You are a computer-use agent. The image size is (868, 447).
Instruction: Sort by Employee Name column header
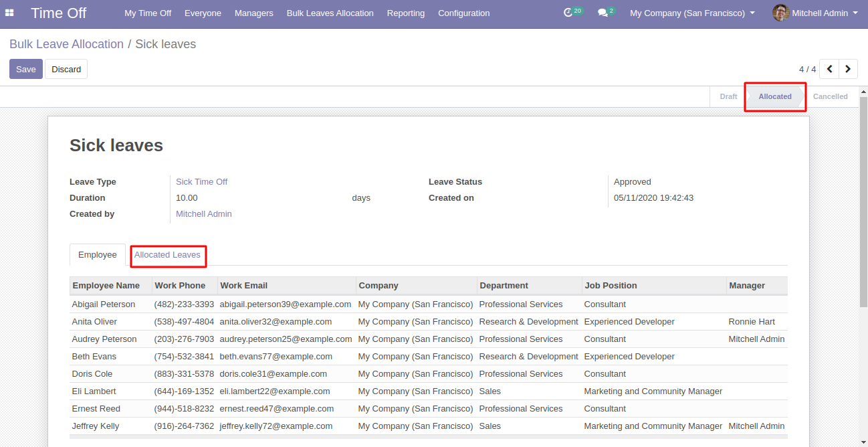click(x=111, y=286)
